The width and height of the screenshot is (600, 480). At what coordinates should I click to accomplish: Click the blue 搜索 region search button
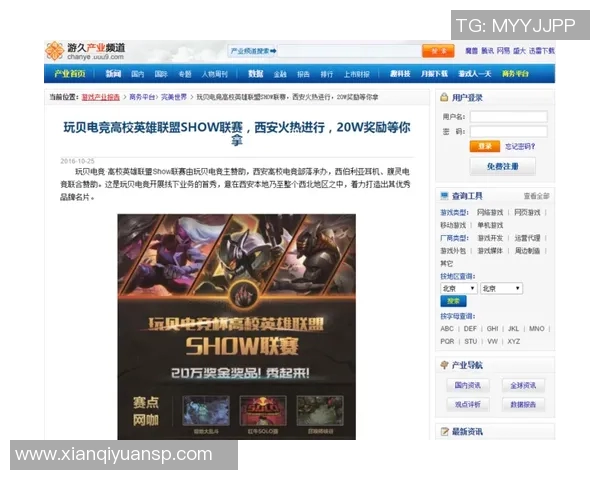pyautogui.click(x=453, y=301)
